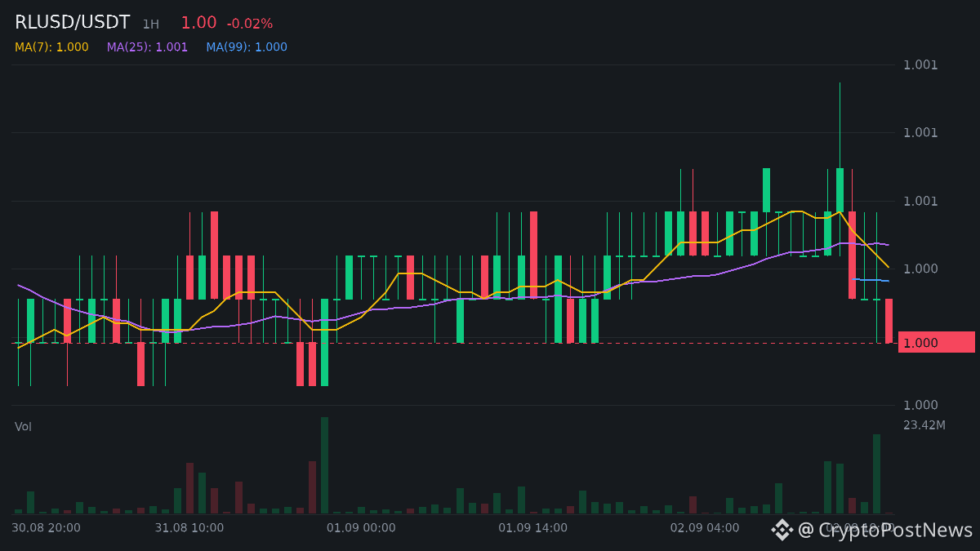Click the 23.42M volume axis value

pos(924,425)
